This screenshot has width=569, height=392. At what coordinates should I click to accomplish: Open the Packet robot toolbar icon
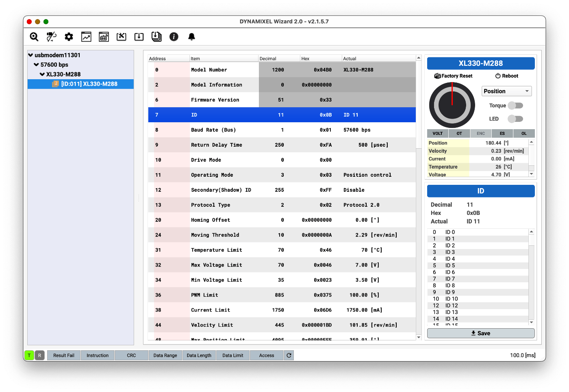104,37
